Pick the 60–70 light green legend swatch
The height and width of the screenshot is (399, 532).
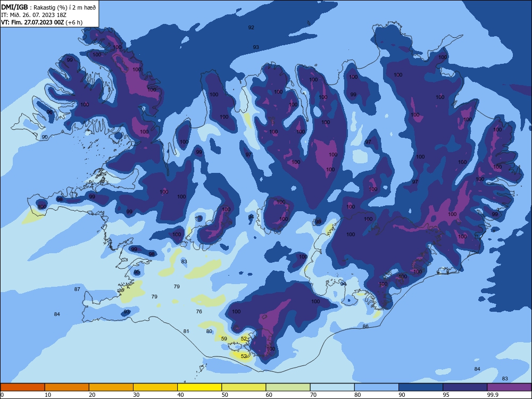[x=288, y=387]
